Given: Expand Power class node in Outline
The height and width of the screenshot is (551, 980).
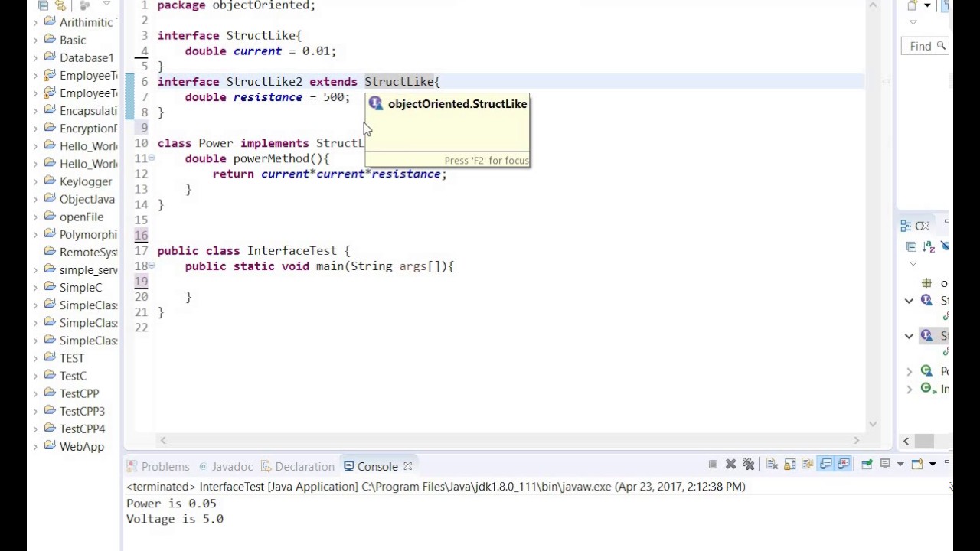Looking at the screenshot, I should tap(909, 371).
